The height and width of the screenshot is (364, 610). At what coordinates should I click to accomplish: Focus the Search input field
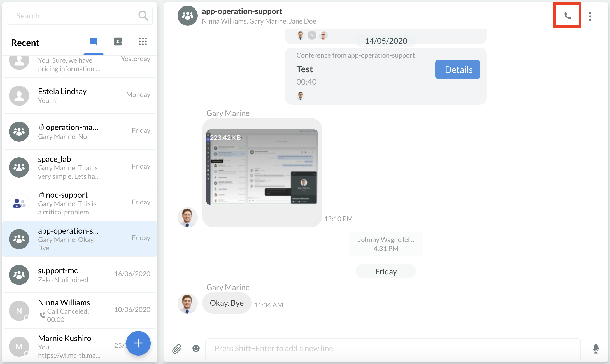(x=80, y=16)
